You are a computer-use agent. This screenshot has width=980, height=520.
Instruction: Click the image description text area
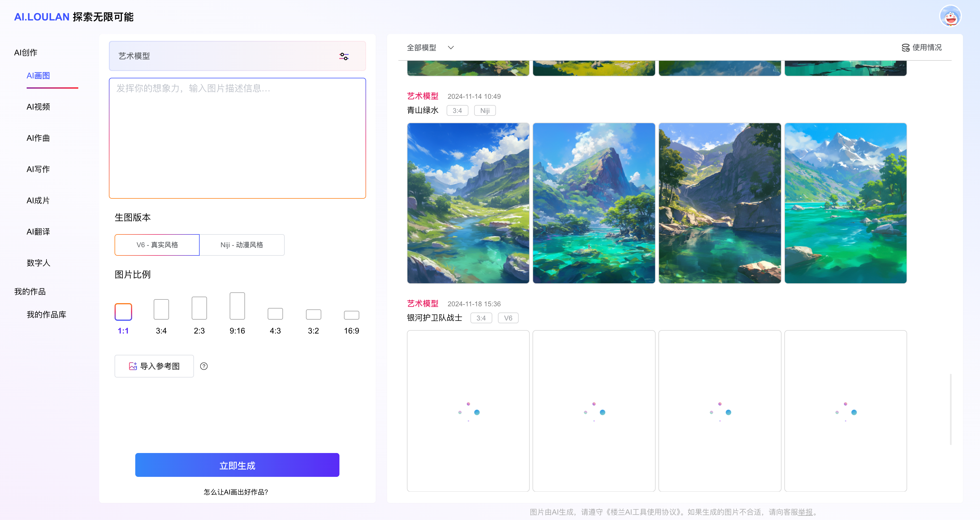[237, 138]
